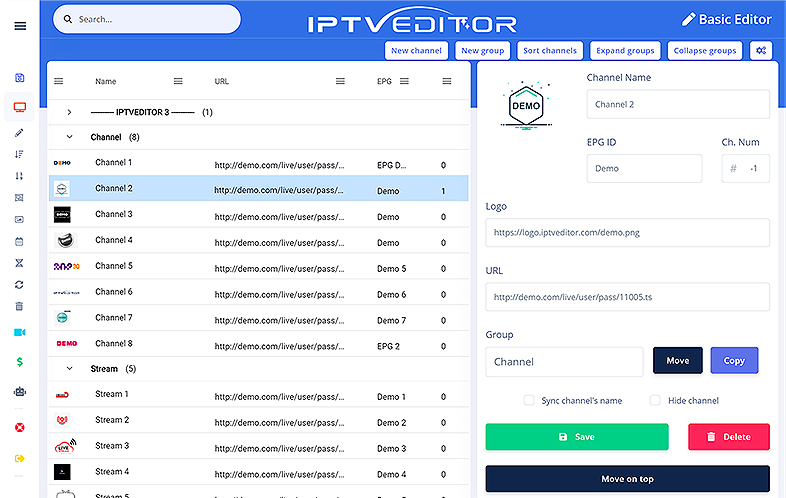Click the green Save button

pyautogui.click(x=577, y=437)
